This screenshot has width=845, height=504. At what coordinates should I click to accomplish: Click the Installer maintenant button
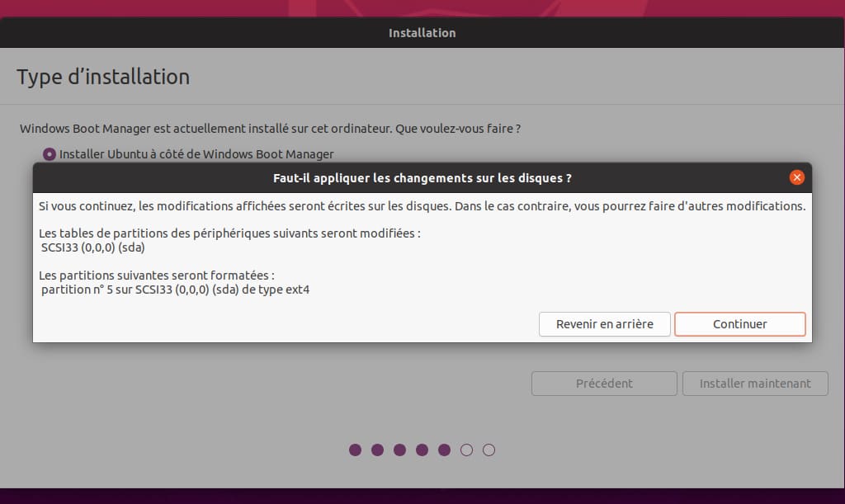[x=754, y=384]
